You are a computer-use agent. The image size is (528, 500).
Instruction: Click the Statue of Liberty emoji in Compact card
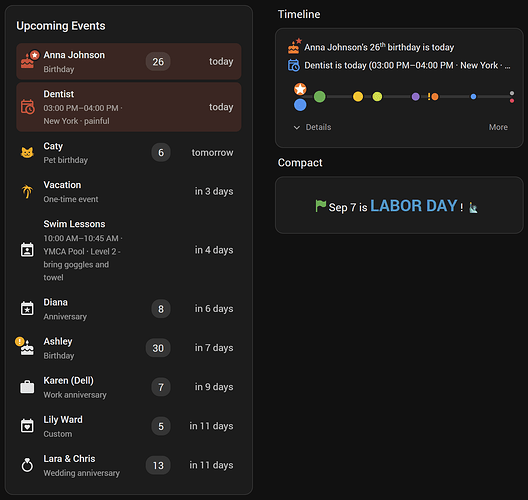(473, 207)
